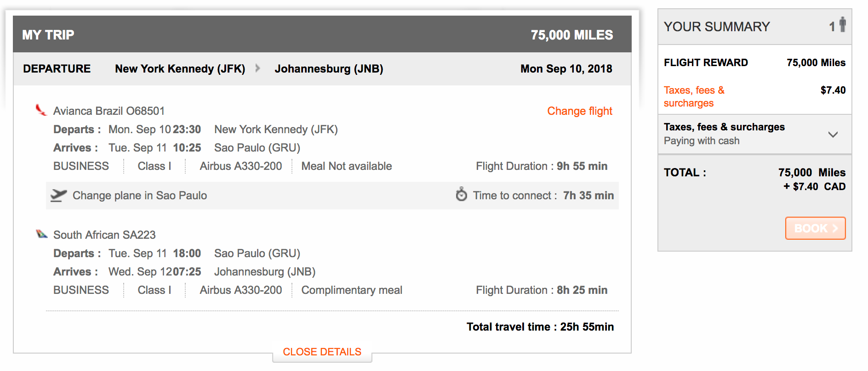This screenshot has width=868, height=371.
Task: Select the South African SA223 flight name
Action: click(x=104, y=235)
